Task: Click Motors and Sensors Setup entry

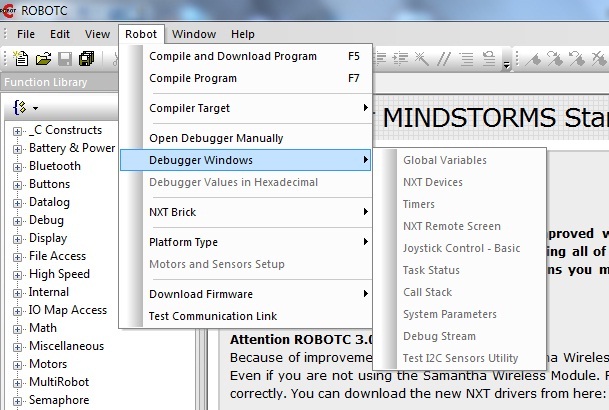Action: (245, 264)
